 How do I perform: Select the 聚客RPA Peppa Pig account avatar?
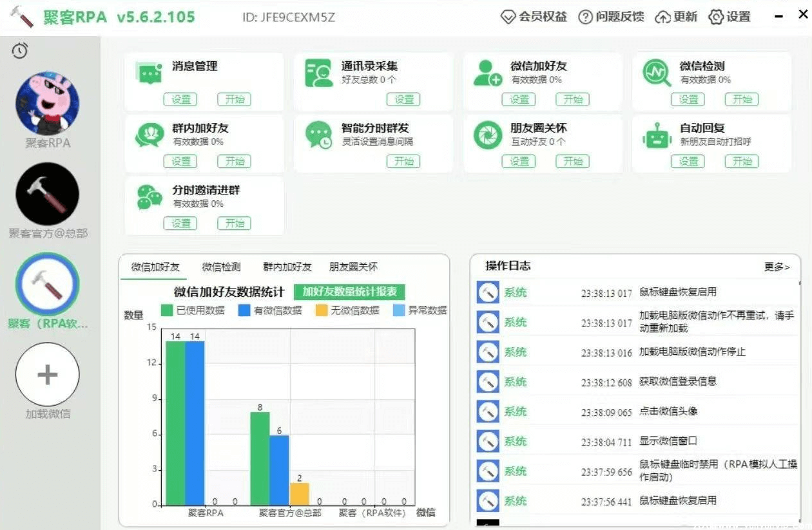[x=48, y=103]
